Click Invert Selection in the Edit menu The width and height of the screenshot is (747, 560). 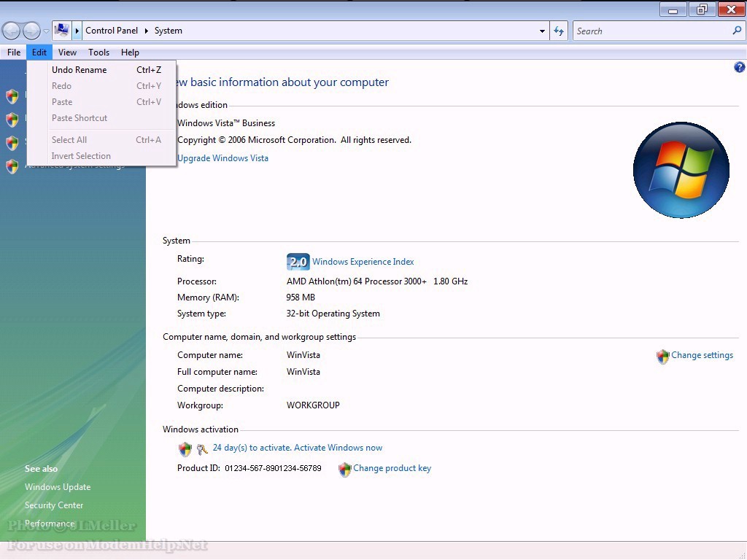pyautogui.click(x=102, y=156)
